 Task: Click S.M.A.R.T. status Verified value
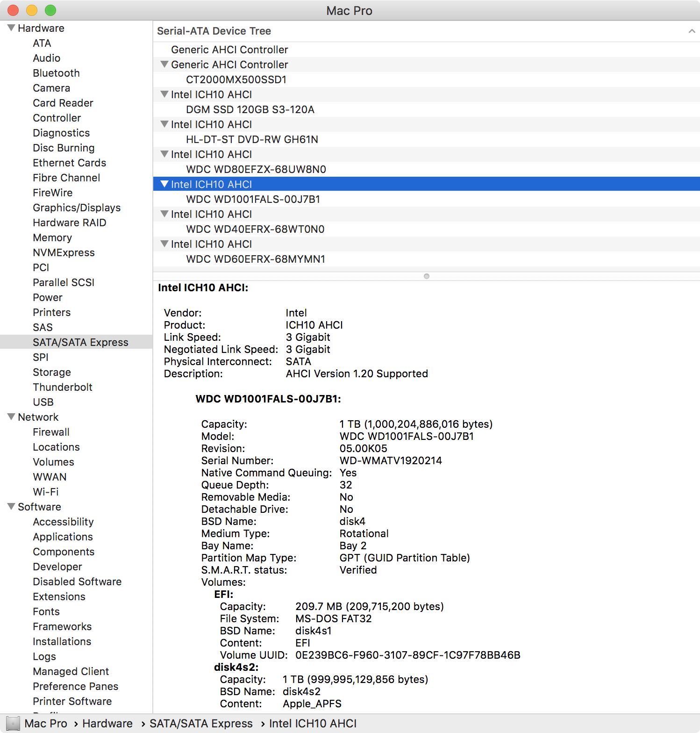click(x=358, y=570)
